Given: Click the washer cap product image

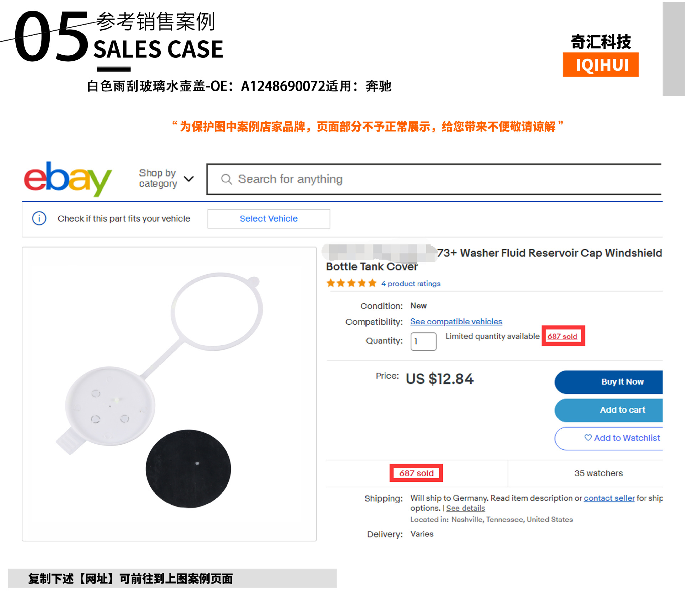Looking at the screenshot, I should [169, 394].
